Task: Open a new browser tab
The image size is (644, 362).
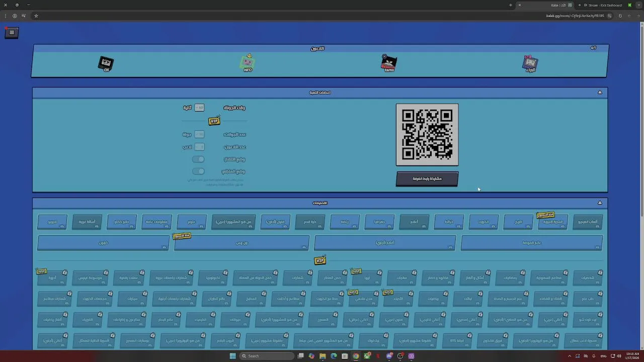Action: pyautogui.click(x=510, y=5)
